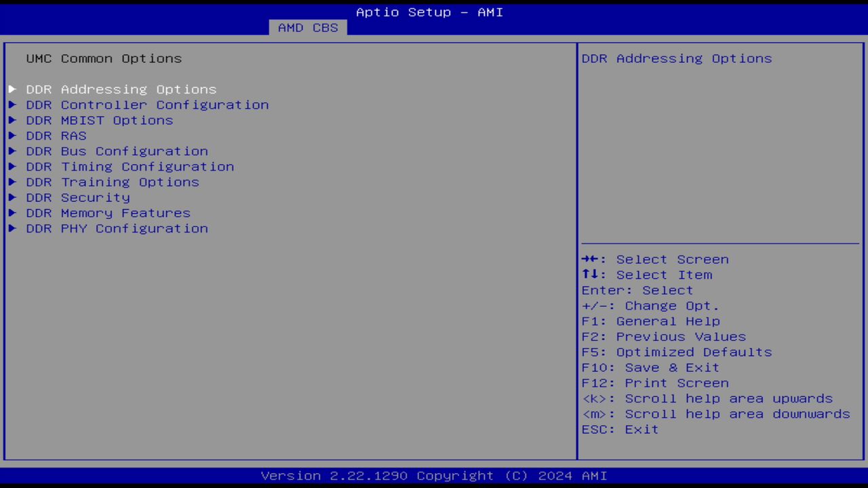Open DDR Training Options submenu
This screenshot has height=488, width=868.
point(113,182)
